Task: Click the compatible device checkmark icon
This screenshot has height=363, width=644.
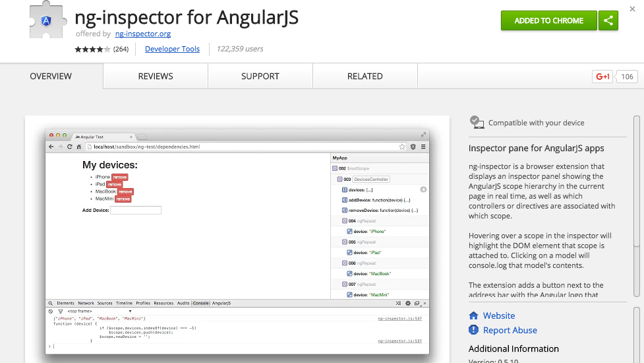Action: (477, 122)
